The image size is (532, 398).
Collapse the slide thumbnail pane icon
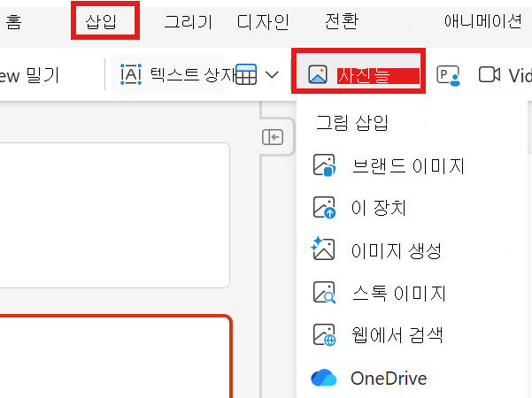[273, 137]
